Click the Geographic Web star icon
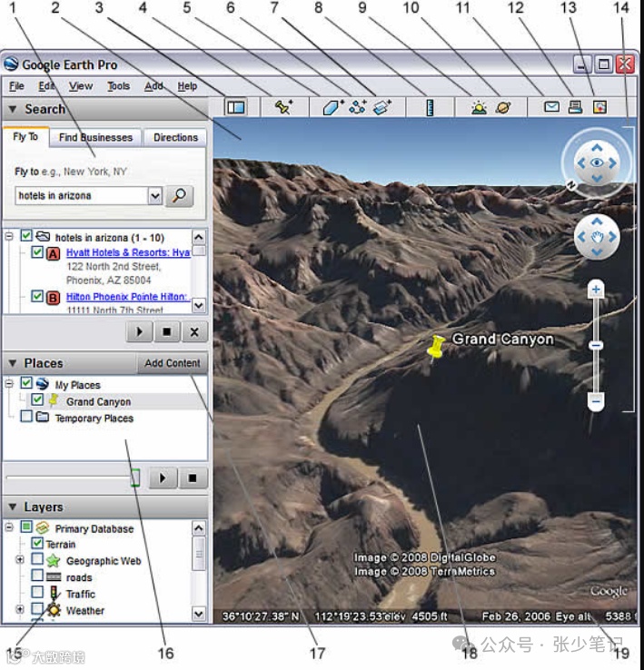This screenshot has width=644, height=670. 53,561
